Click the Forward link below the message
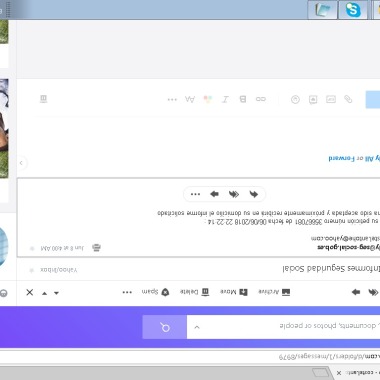This screenshot has height=380, width=380. point(341,158)
